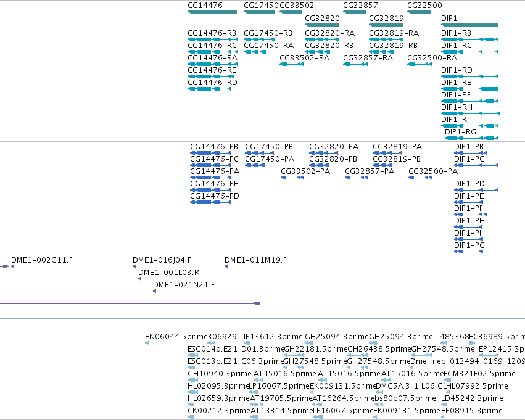525x420 pixels.
Task: Click BAC end DME1-001L03.R label
Action: coord(169,273)
